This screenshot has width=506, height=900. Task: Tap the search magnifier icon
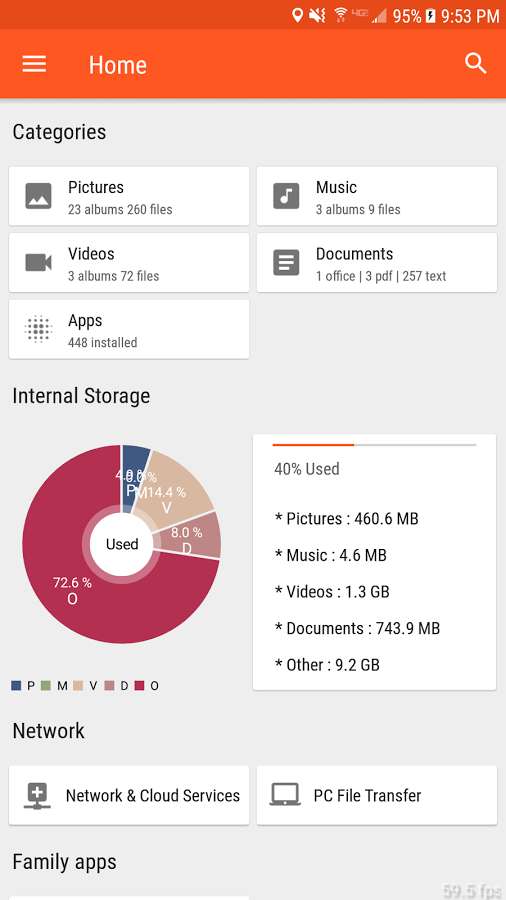(476, 63)
